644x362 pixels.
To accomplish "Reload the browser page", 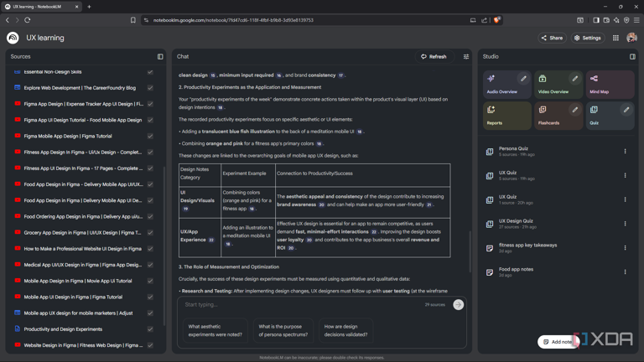I will (28, 20).
